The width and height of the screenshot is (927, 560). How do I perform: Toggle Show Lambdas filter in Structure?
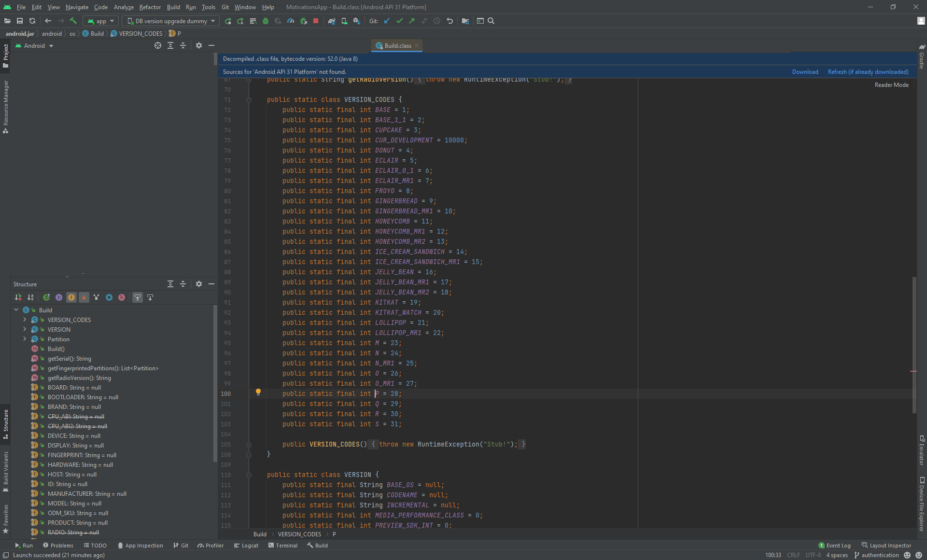coord(122,297)
